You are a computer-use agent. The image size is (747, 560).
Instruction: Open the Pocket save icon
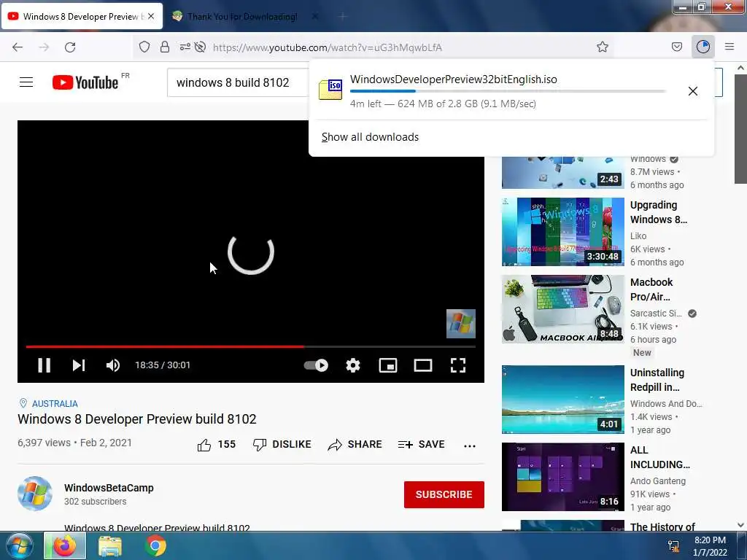(x=676, y=47)
